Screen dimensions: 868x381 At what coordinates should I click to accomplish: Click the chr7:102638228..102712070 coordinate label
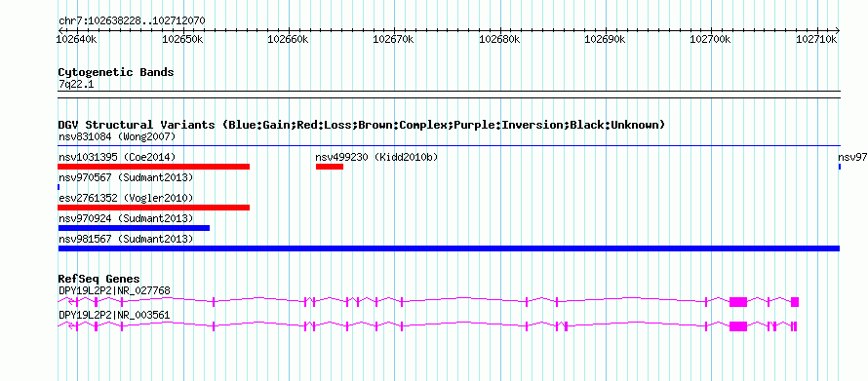tap(132, 21)
